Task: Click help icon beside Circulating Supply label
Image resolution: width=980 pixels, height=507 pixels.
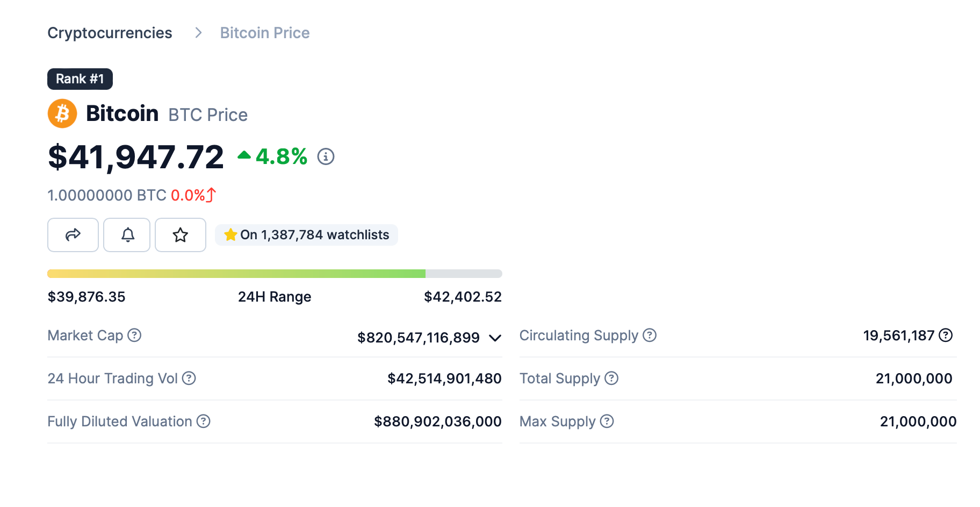Action: coord(650,335)
